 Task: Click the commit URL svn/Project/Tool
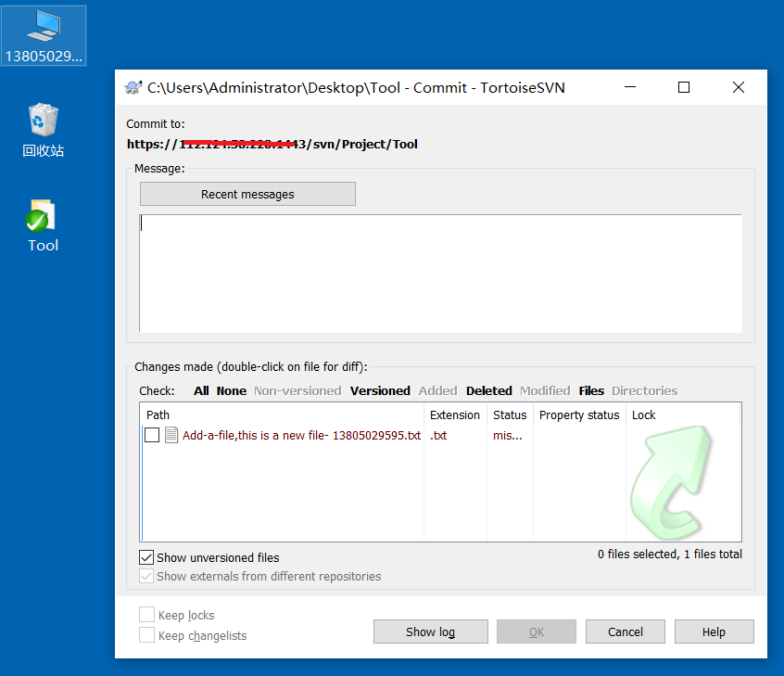click(x=272, y=144)
